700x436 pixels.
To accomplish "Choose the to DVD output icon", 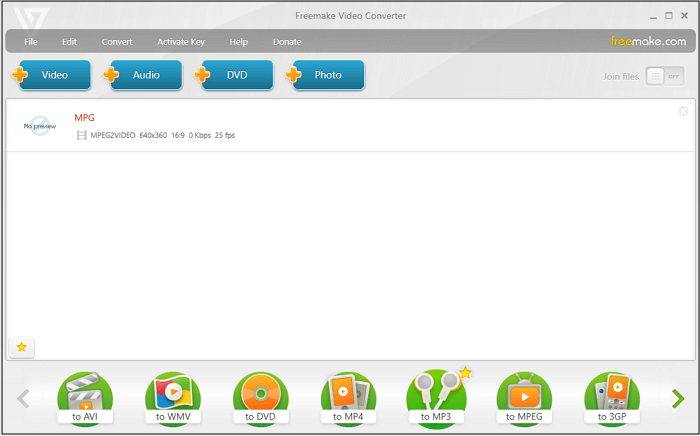I will coord(261,397).
